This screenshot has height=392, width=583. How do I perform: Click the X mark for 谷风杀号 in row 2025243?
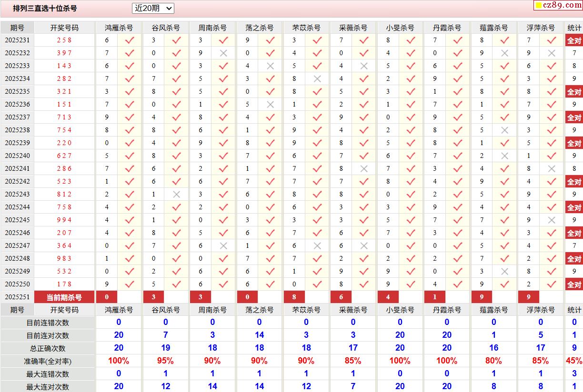point(176,195)
